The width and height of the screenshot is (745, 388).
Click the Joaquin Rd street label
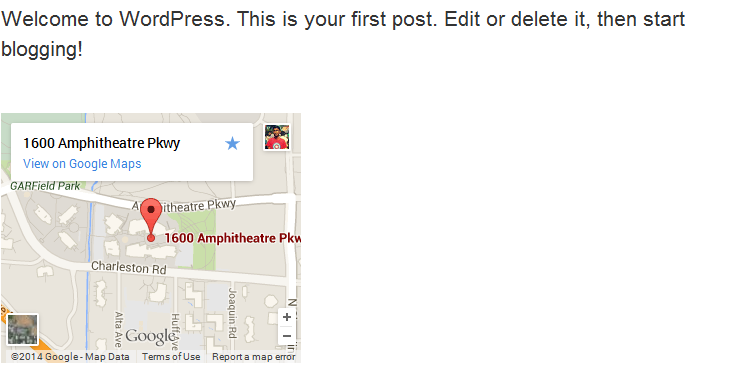232,312
